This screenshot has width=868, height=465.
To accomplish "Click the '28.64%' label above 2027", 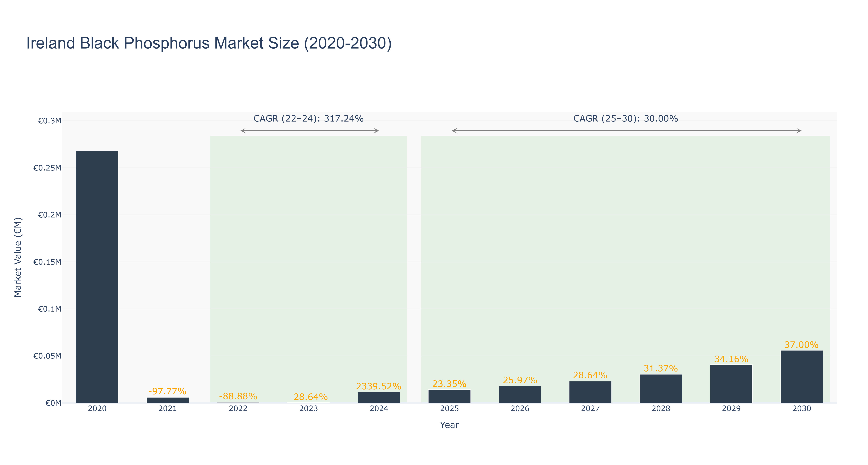I will point(590,375).
